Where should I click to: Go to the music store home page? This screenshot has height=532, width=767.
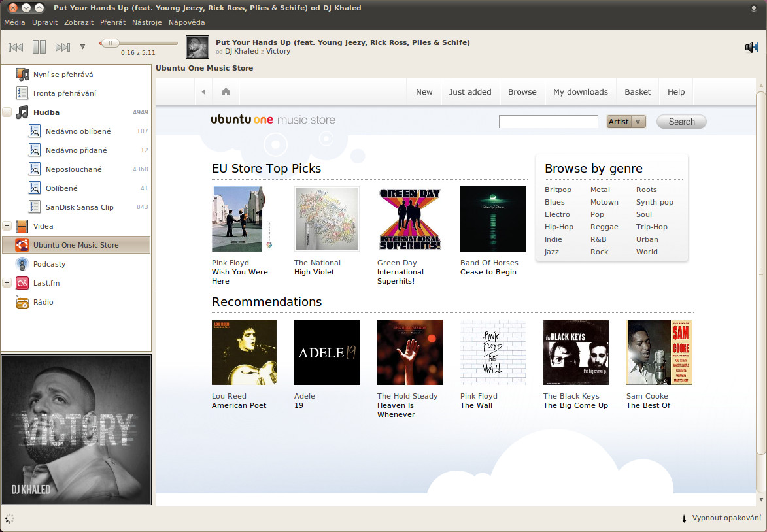pos(226,92)
